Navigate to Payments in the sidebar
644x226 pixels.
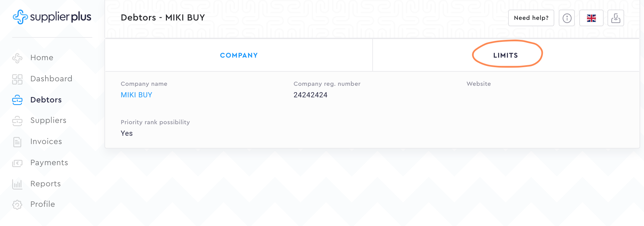click(x=49, y=163)
